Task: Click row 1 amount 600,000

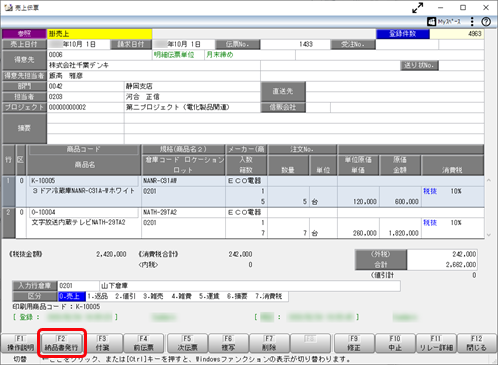Action: tap(407, 202)
